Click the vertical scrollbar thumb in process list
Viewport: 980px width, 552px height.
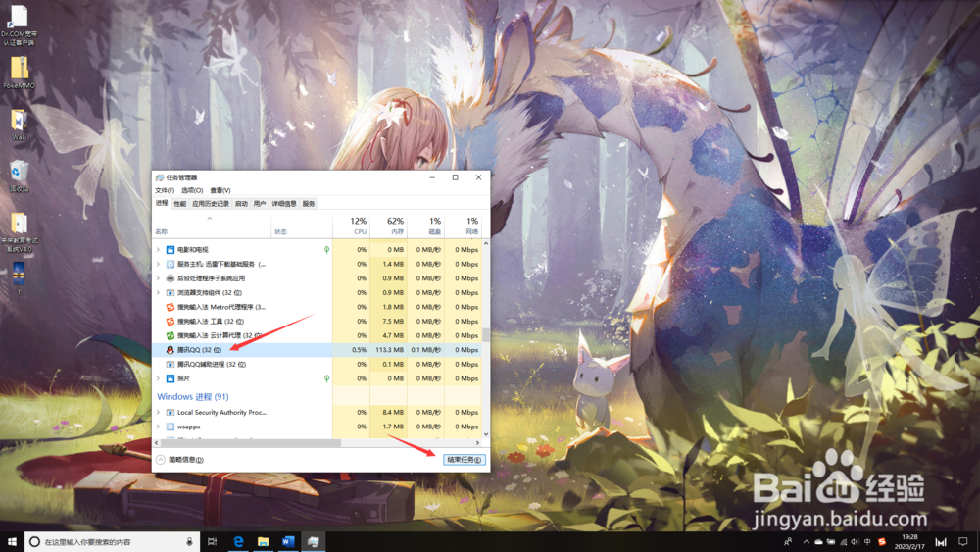(x=486, y=334)
